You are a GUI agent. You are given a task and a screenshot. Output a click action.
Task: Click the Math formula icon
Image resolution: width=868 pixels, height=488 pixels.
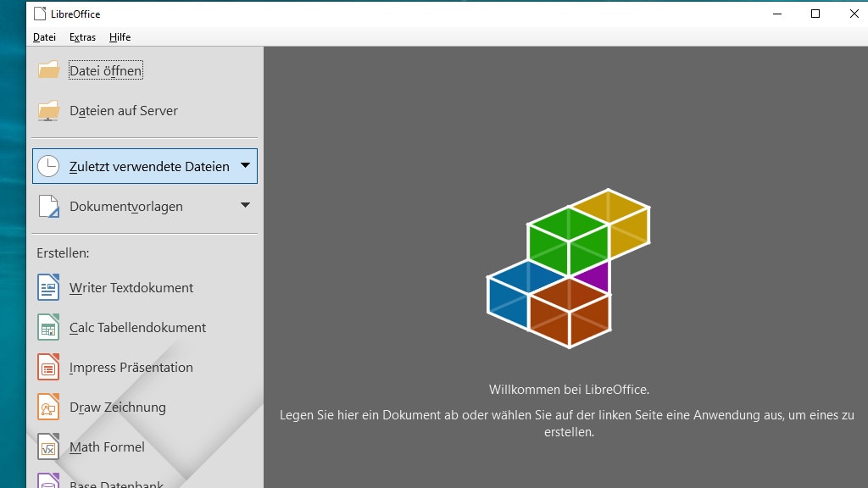point(48,446)
